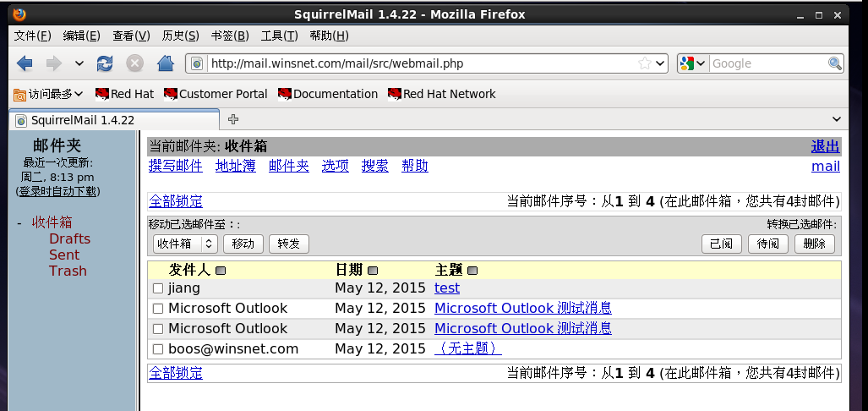Open the 访问最多 bookmarks folder
The height and width of the screenshot is (411, 868).
pos(48,94)
